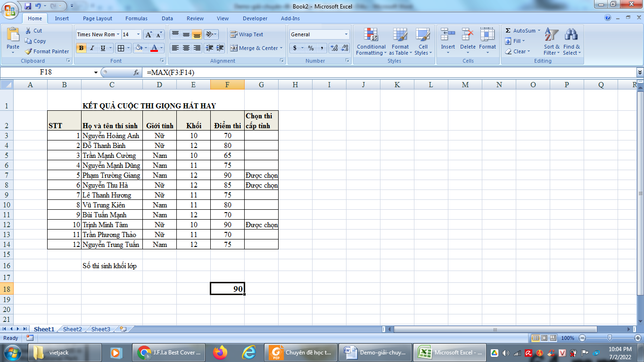Click Delete cells button
This screenshot has height=362, width=644.
pyautogui.click(x=468, y=41)
